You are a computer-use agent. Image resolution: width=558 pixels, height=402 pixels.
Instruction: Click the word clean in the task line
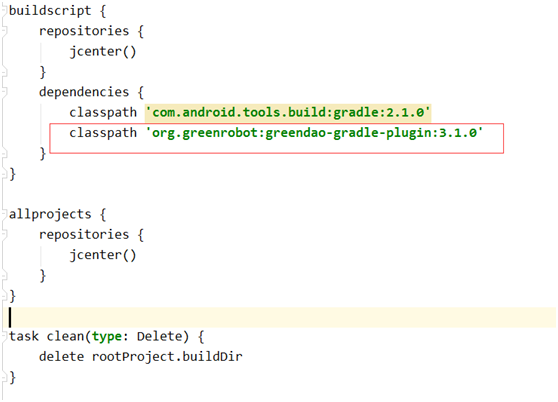pyautogui.click(x=65, y=336)
